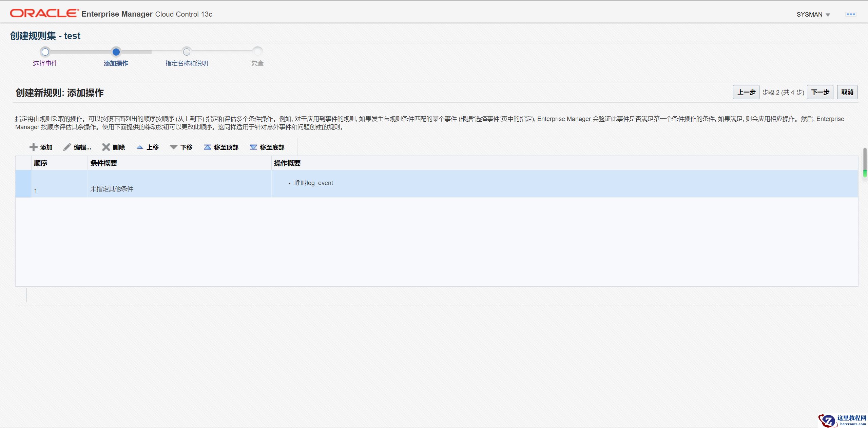Screen dimensions: 868x428
Task: Click the X delete icon
Action: click(106, 147)
